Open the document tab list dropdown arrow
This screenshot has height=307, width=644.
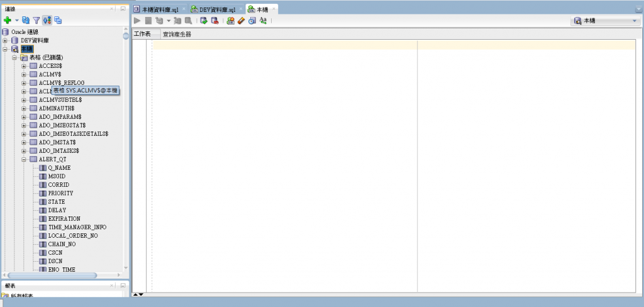640,9
